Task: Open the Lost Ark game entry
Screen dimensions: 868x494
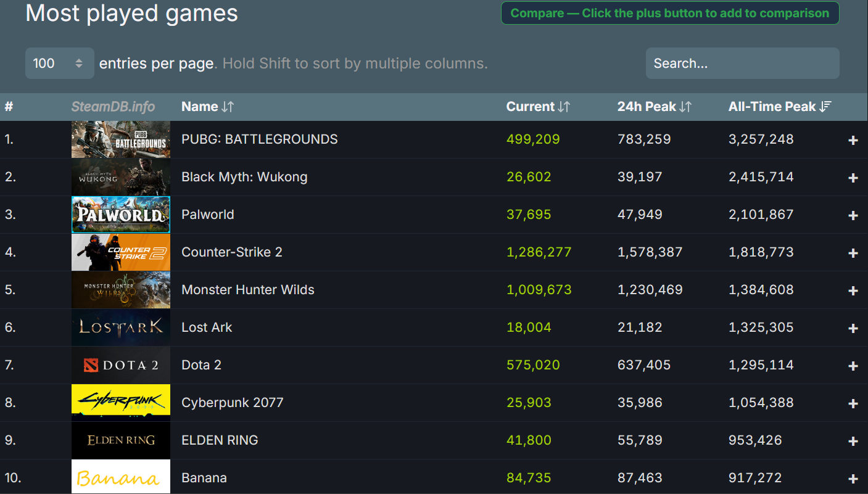Action: coord(206,327)
